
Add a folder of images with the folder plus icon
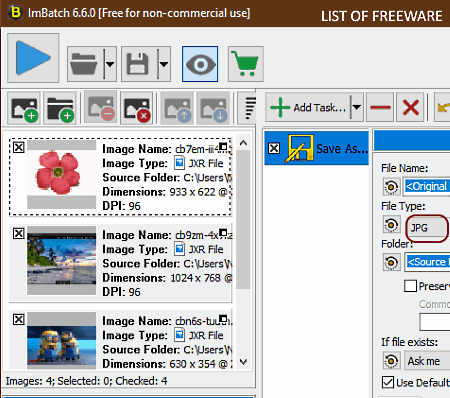click(x=60, y=108)
